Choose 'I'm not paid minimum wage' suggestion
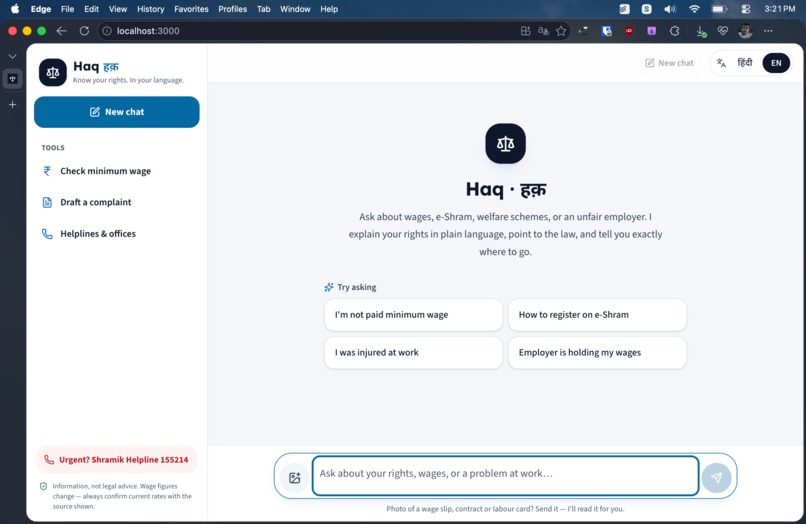Image resolution: width=806 pixels, height=524 pixels. [x=413, y=315]
